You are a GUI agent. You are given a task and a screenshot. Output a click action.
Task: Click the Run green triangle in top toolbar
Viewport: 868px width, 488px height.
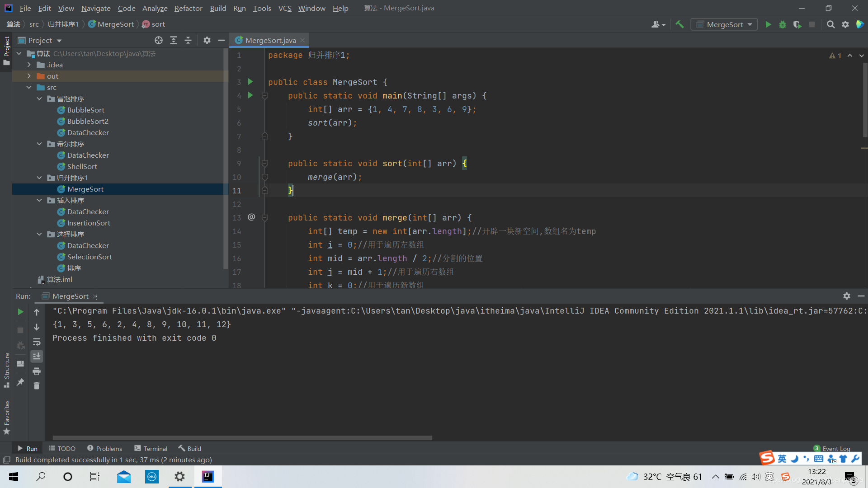(768, 24)
